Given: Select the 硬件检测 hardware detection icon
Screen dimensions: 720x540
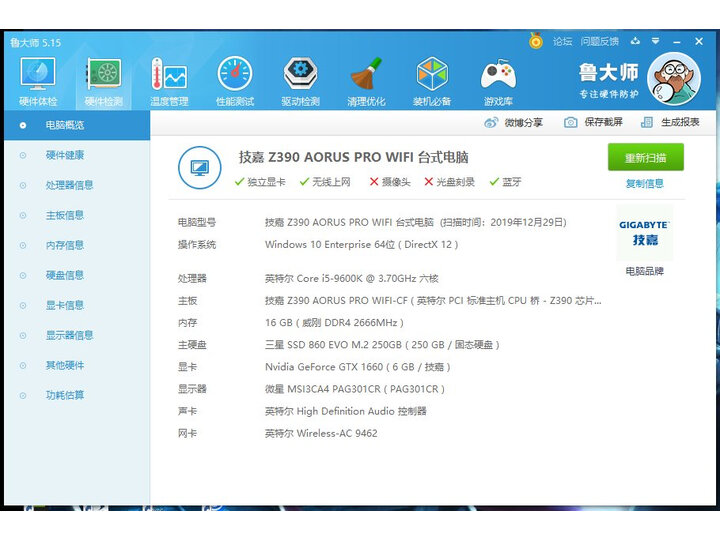Looking at the screenshot, I should (104, 81).
